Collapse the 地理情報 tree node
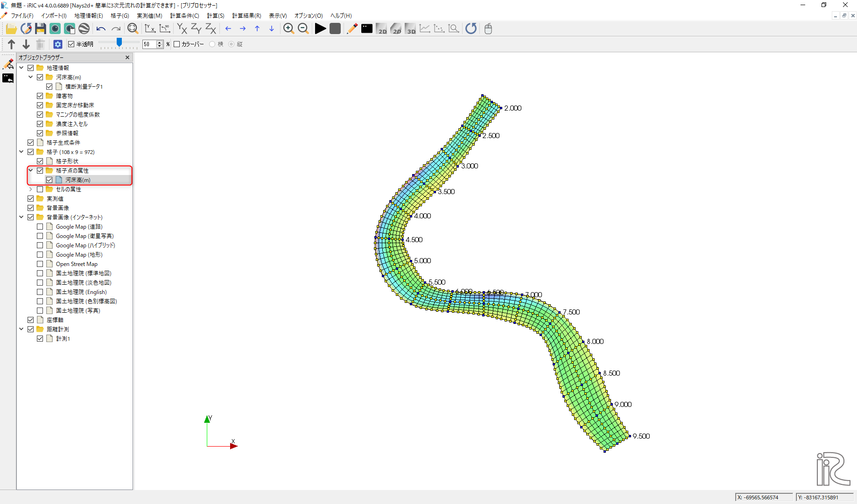 (21, 68)
